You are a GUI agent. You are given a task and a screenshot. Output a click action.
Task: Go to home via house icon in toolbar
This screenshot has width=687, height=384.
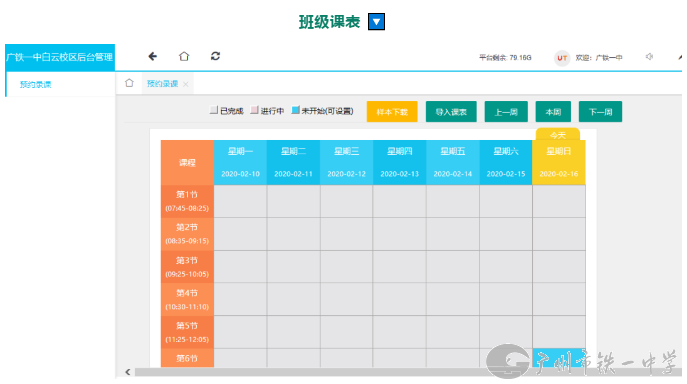pyautogui.click(x=184, y=56)
